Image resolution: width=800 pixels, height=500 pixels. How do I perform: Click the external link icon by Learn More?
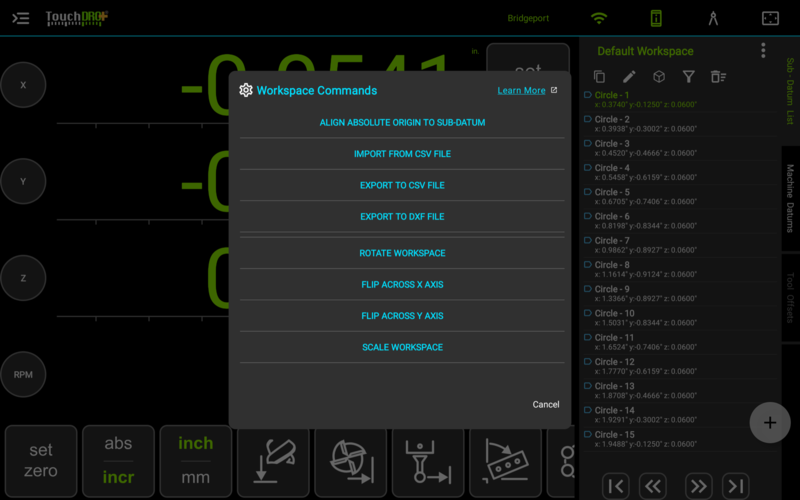click(554, 90)
